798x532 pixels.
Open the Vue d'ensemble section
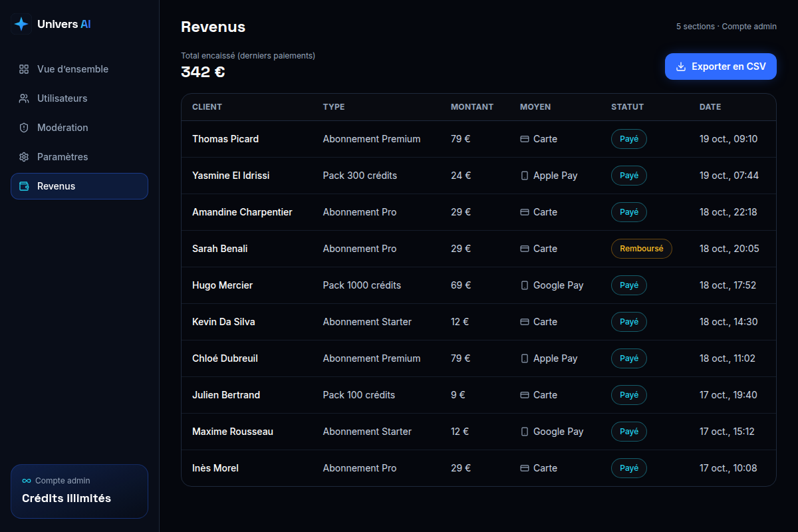79,69
